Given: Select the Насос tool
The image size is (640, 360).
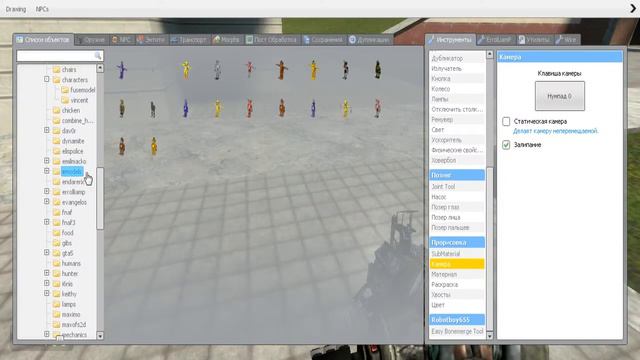Looking at the screenshot, I should (x=457, y=197).
